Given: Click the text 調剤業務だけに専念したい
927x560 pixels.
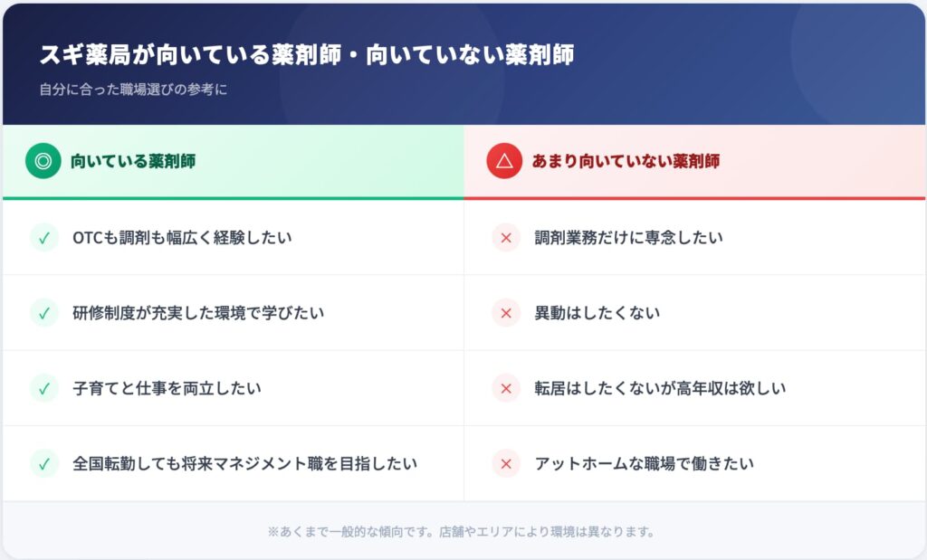Looking at the screenshot, I should point(628,238).
